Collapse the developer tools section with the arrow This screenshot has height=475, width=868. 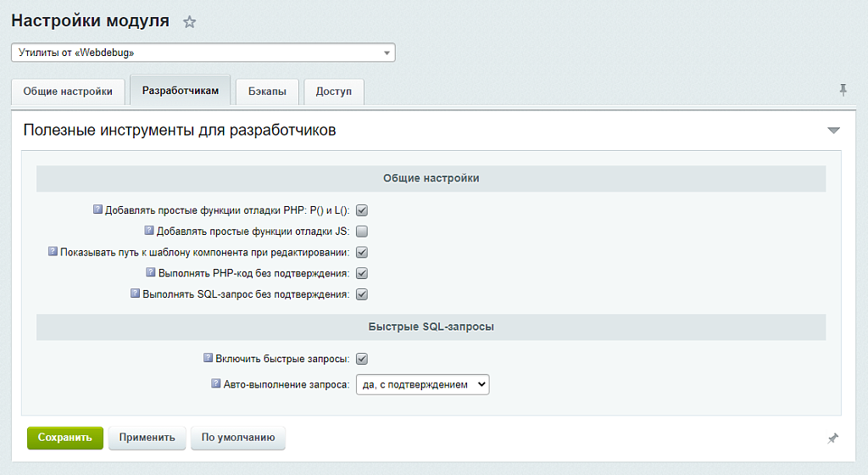click(833, 131)
